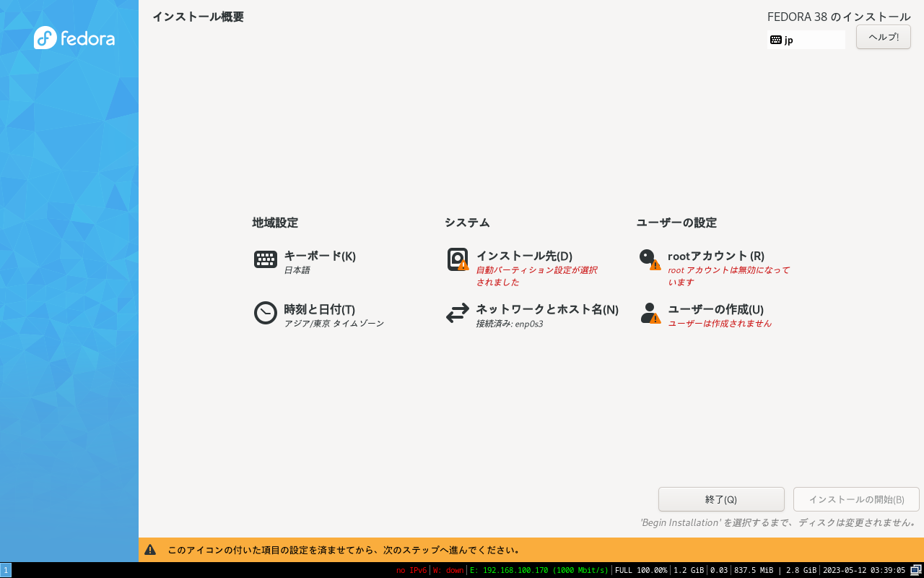The image size is (924, 578).
Task: Click the 837.5 MiB | 2.8 GiB memory status
Action: point(775,570)
